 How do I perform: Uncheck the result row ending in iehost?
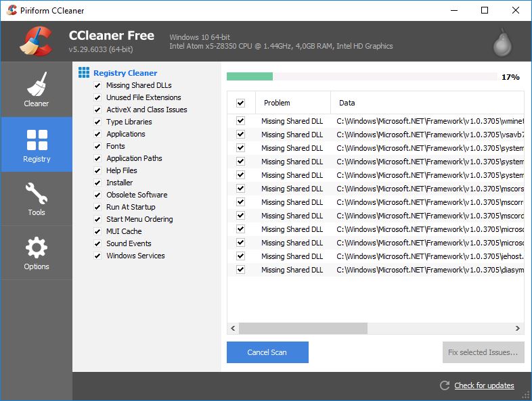240,256
